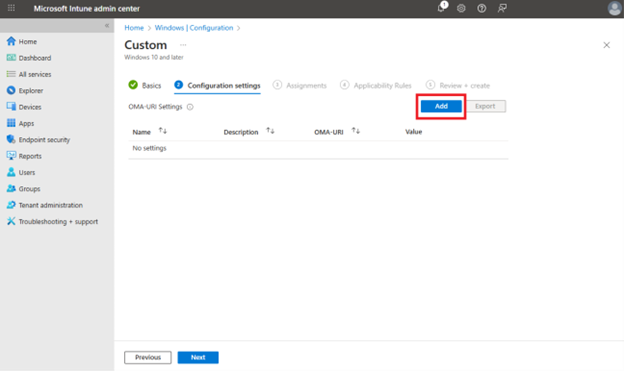Click the All services icon
Image resolution: width=624 pixels, height=371 pixels.
click(x=11, y=74)
